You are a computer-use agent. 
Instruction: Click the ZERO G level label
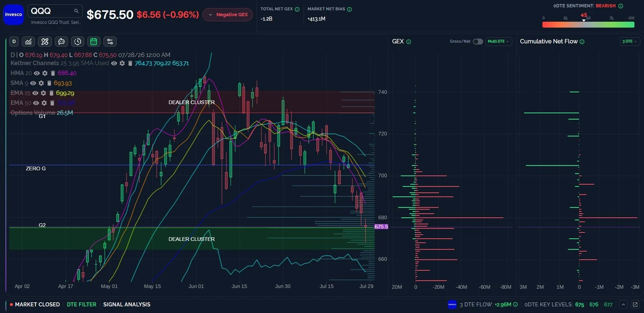(36, 168)
